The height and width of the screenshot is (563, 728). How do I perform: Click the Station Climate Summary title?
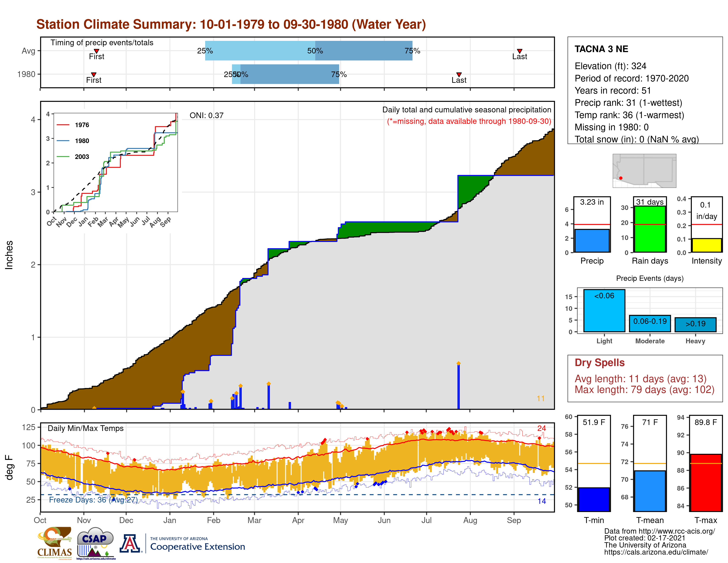pyautogui.click(x=231, y=24)
